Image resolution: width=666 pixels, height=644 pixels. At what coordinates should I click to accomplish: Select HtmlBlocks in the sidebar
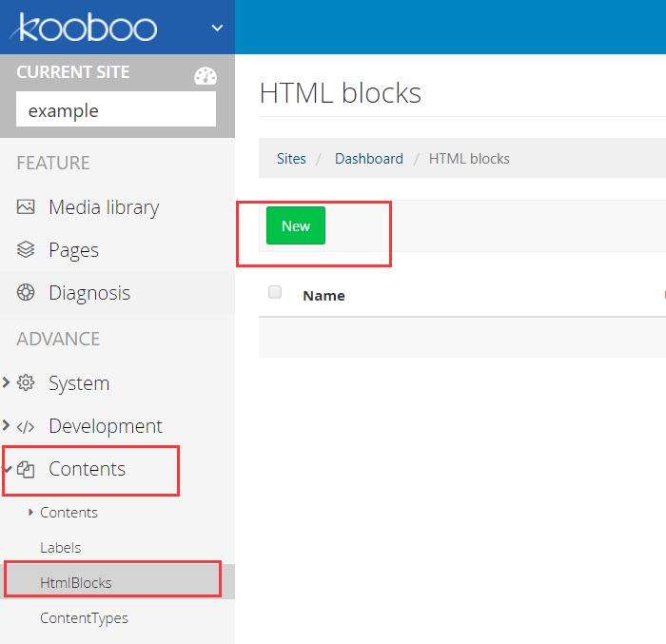[117, 582]
